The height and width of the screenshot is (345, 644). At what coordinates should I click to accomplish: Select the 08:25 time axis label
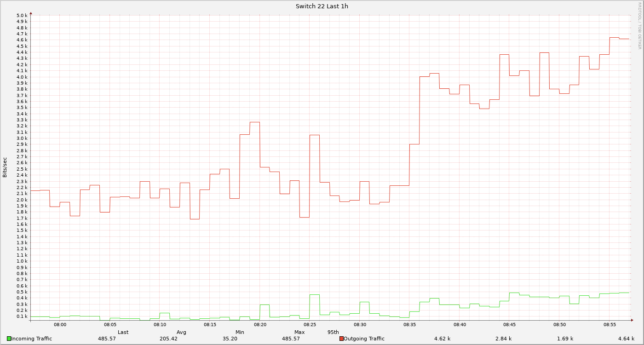(310, 325)
